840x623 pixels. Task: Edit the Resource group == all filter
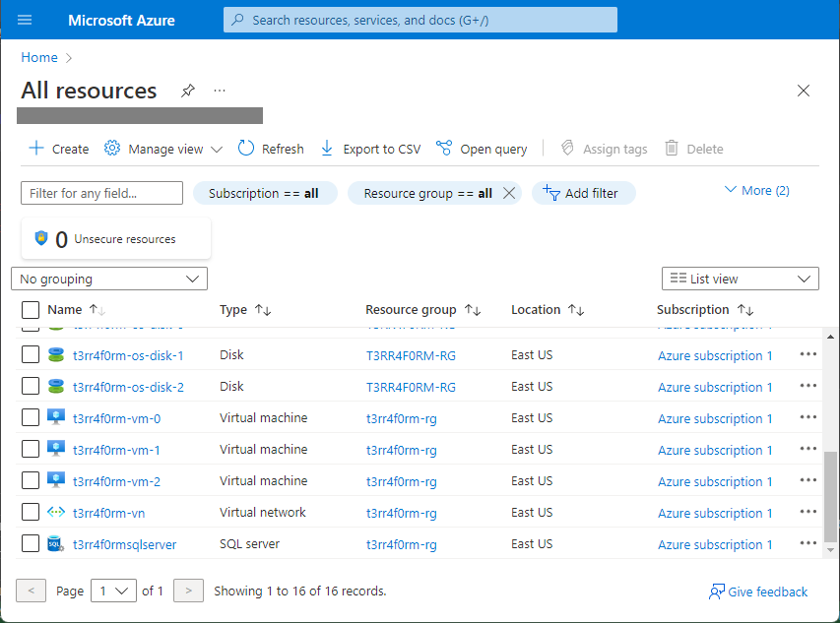tap(427, 193)
